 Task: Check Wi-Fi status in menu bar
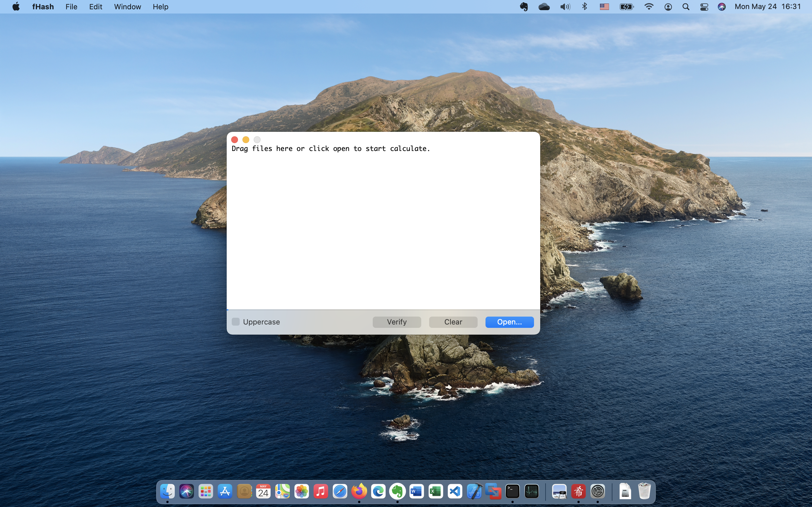click(649, 6)
